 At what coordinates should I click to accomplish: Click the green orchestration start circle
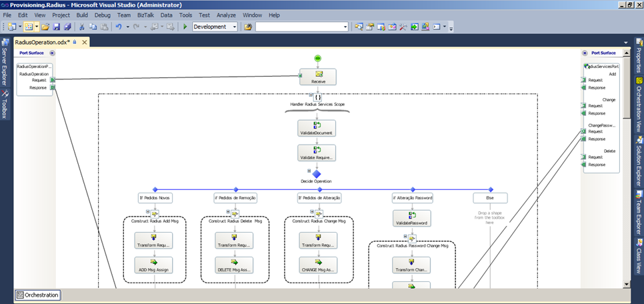317,59
